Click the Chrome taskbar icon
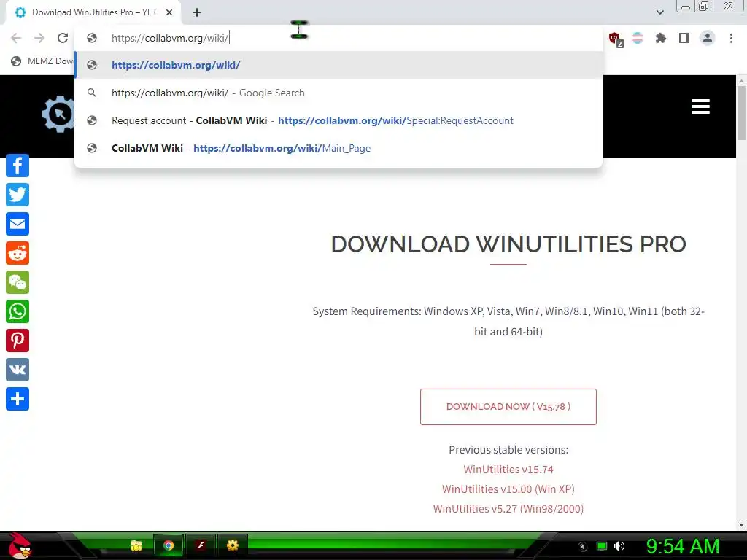Screen dimensions: 747x560 click(169, 545)
